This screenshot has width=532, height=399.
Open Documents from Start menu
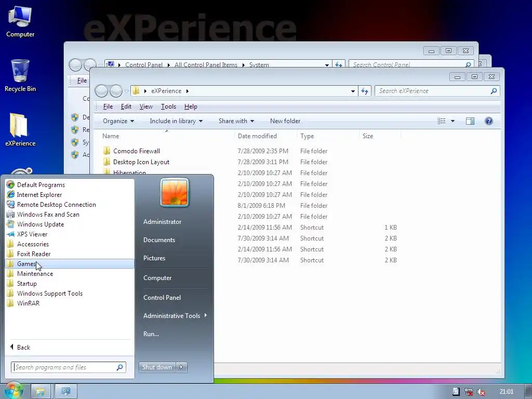159,240
